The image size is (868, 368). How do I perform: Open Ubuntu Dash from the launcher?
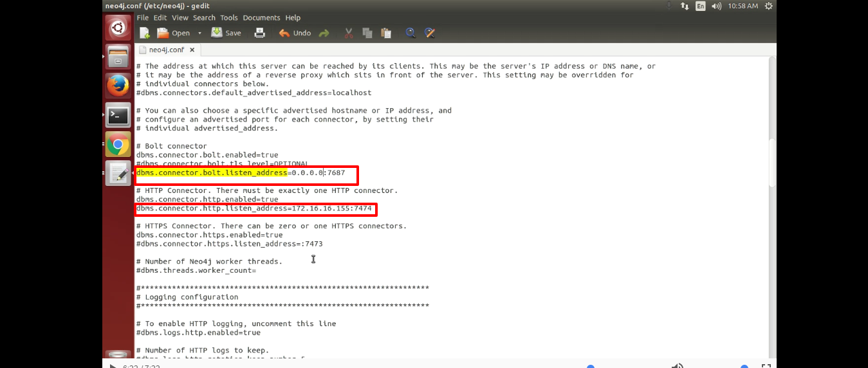118,28
